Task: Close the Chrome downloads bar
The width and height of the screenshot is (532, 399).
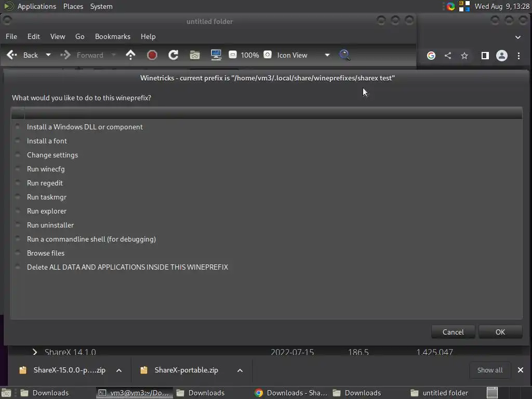Action: tap(521, 370)
